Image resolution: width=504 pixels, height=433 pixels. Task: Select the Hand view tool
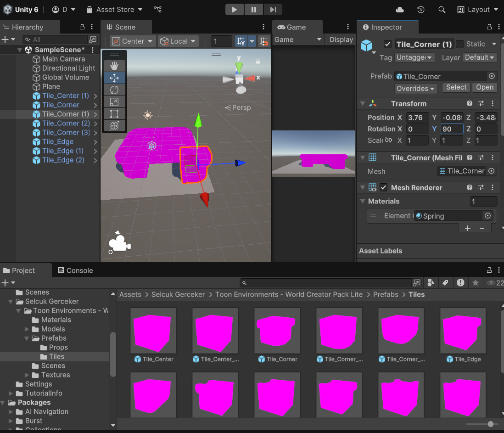tap(114, 66)
